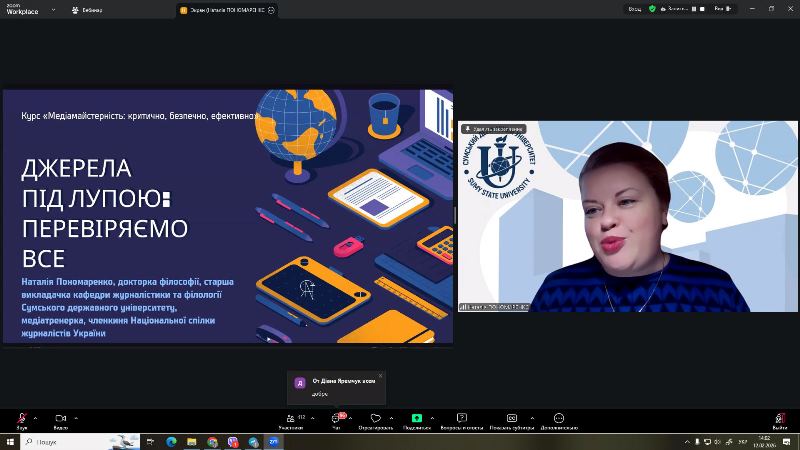The width and height of the screenshot is (800, 450).
Task: Click the Reactions heart icon
Action: pyautogui.click(x=375, y=418)
